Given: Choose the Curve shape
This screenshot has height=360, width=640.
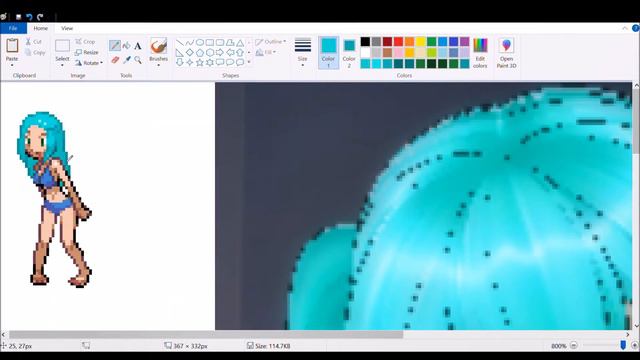Looking at the screenshot, I should pos(189,42).
